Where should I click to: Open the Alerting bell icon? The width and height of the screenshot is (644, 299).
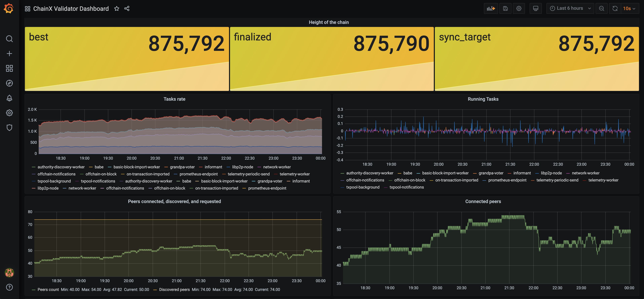coord(9,98)
